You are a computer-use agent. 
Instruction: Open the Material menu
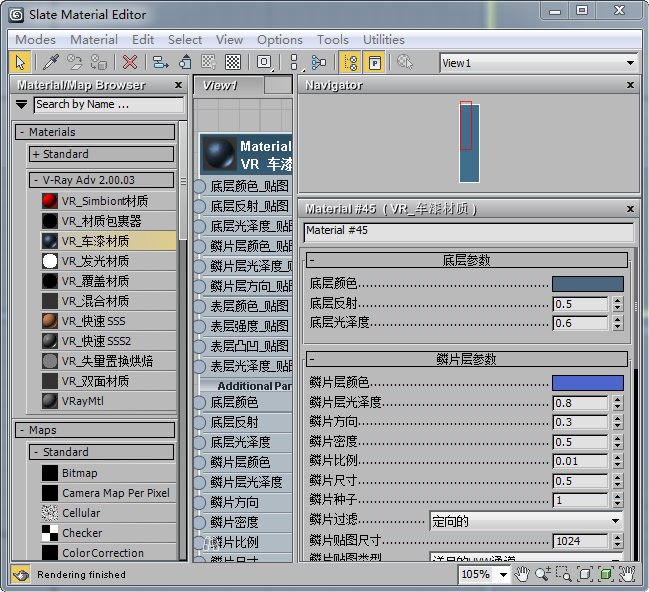94,40
